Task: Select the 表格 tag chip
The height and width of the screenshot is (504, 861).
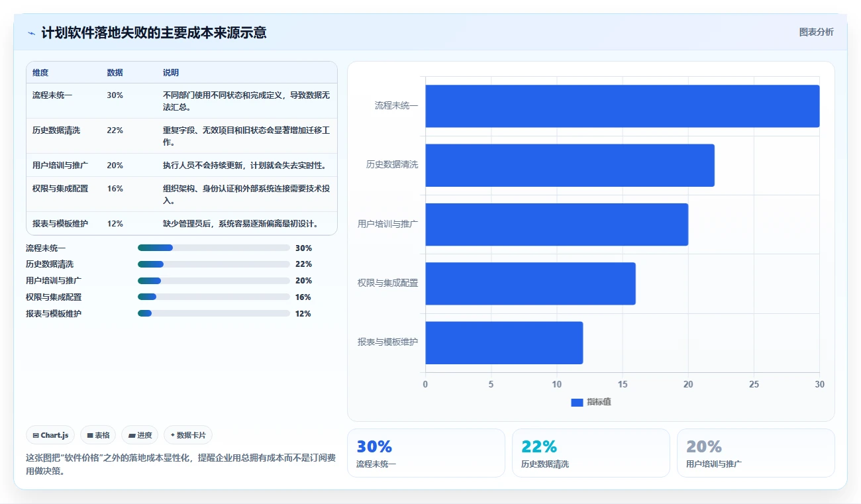Action: coord(98,435)
